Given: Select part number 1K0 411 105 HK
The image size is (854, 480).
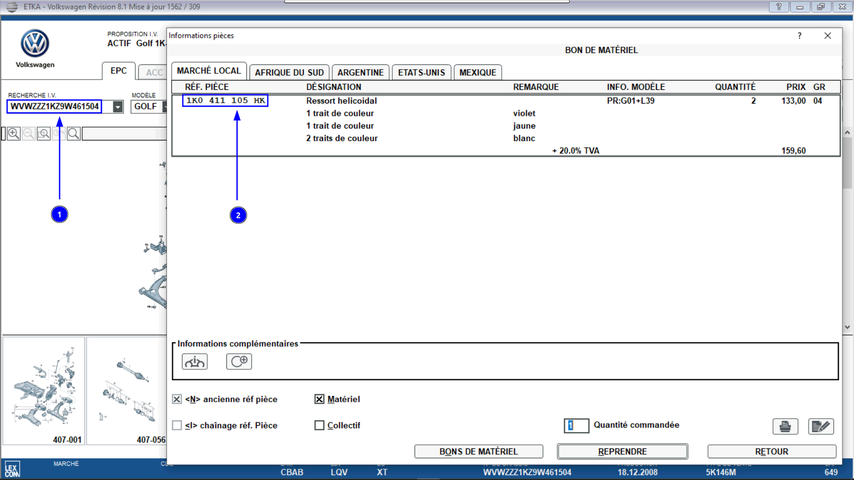Looking at the screenshot, I should (225, 100).
